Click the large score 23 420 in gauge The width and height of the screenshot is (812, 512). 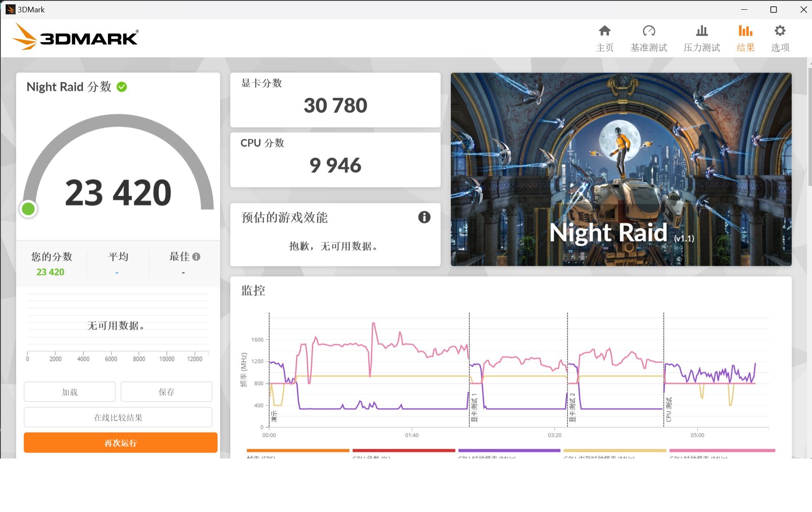click(118, 192)
